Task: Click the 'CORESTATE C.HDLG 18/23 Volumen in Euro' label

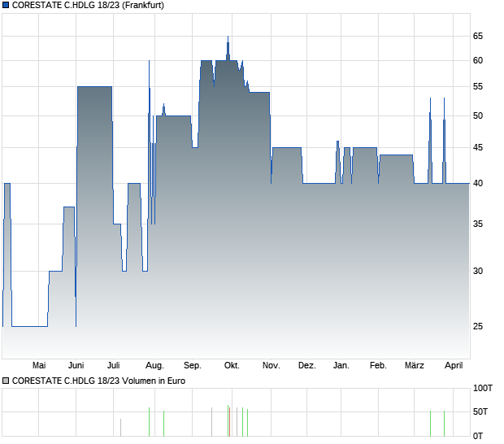Action: click(x=94, y=380)
